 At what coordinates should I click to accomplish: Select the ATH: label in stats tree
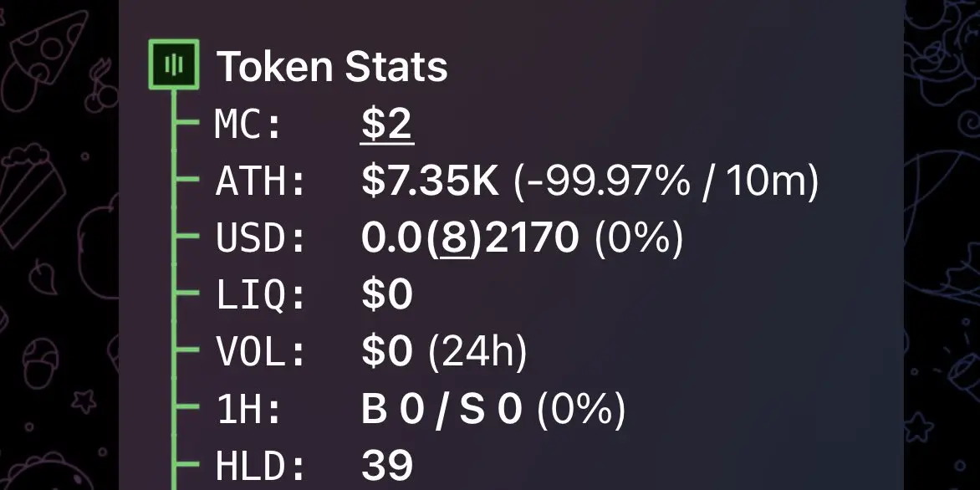(261, 182)
